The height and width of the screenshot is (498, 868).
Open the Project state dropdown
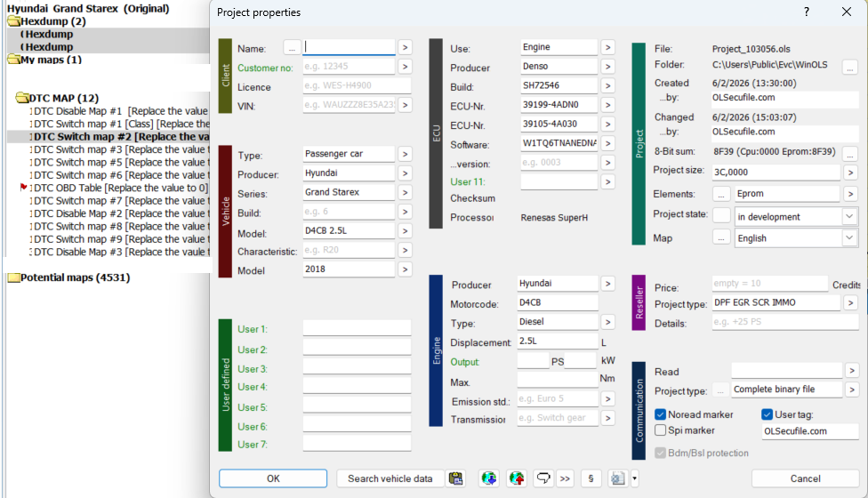849,216
